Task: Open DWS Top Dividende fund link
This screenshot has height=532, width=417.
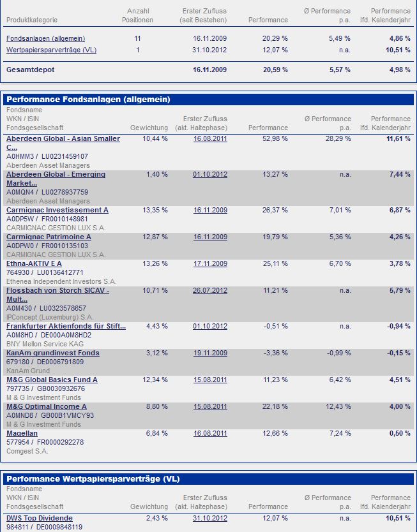Action: click(40, 518)
